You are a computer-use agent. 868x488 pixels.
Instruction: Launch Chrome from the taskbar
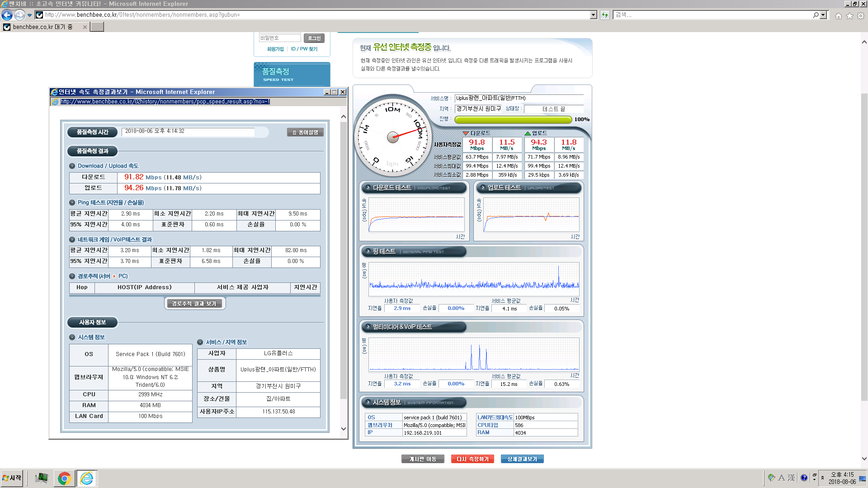click(x=64, y=478)
